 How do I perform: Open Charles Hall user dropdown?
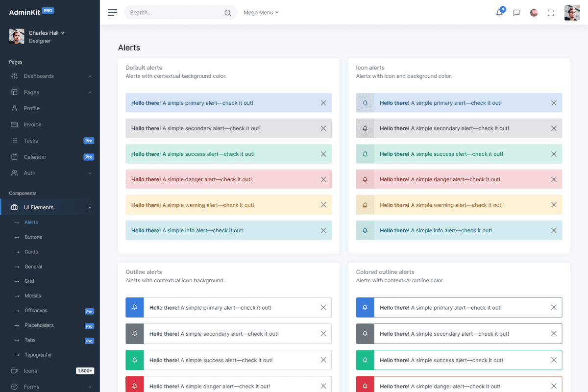47,33
